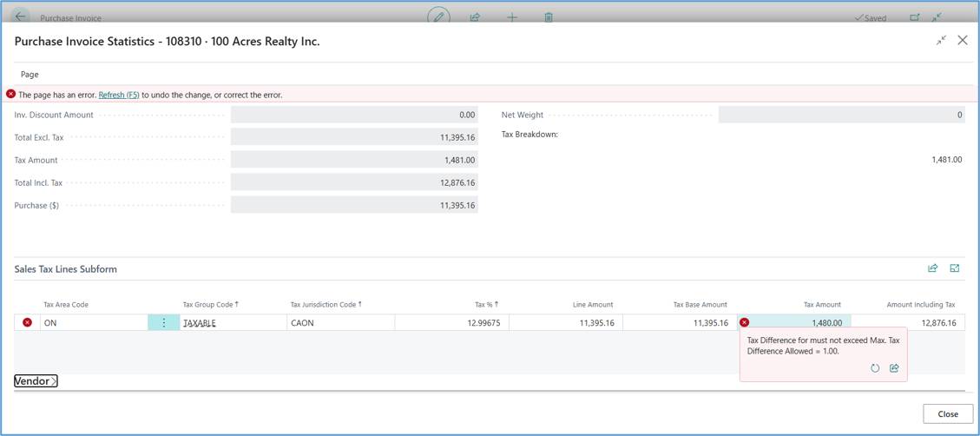Close the Purchase Invoice Statistics dialog with X
Viewport: 980px width, 436px height.
coord(963,41)
